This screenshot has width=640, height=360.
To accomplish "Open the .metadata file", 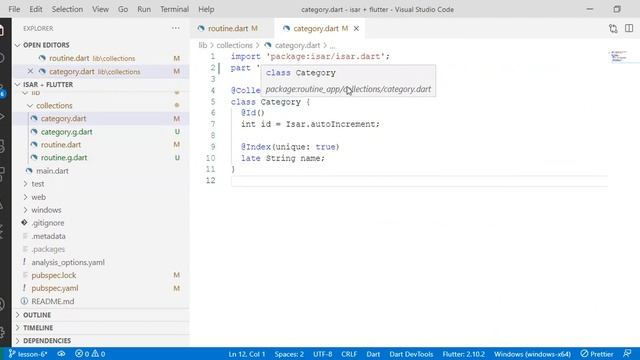I will pyautogui.click(x=101, y=236).
